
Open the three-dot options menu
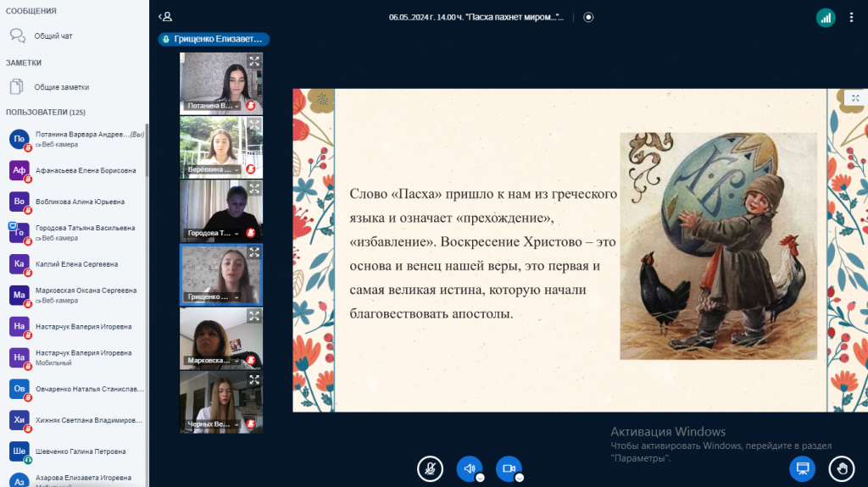click(x=851, y=18)
